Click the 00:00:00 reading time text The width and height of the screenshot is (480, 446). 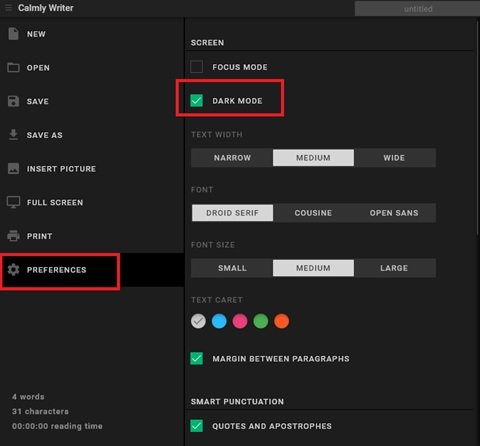pyautogui.click(x=57, y=426)
